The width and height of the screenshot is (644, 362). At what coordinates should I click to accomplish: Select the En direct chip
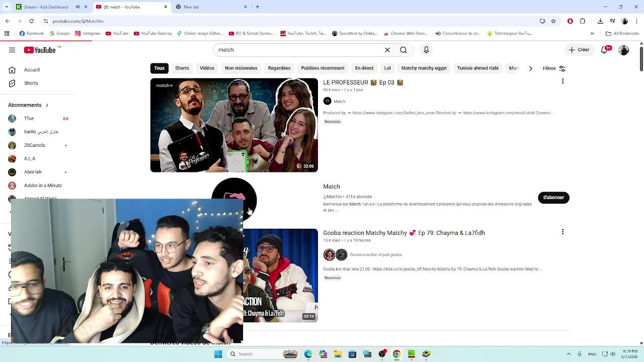pyautogui.click(x=364, y=68)
